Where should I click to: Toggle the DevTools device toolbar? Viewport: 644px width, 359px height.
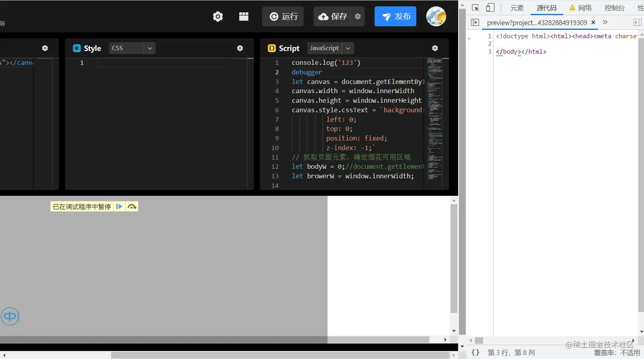490,8
